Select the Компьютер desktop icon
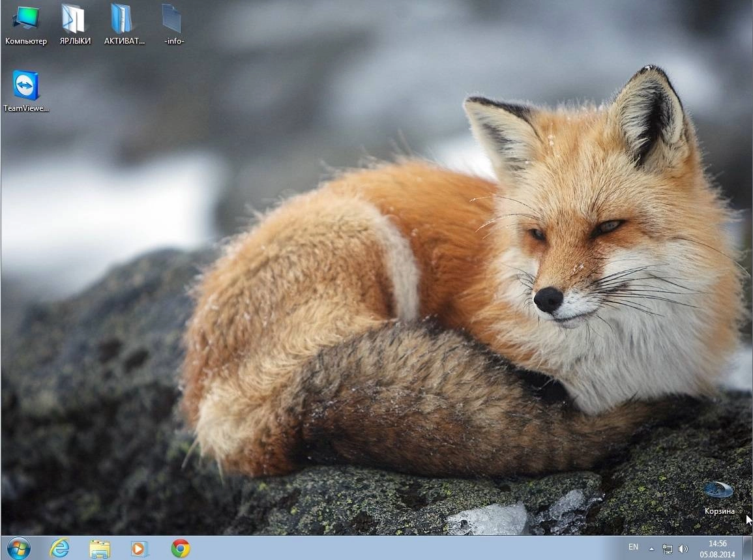This screenshot has width=753, height=560. 26,25
